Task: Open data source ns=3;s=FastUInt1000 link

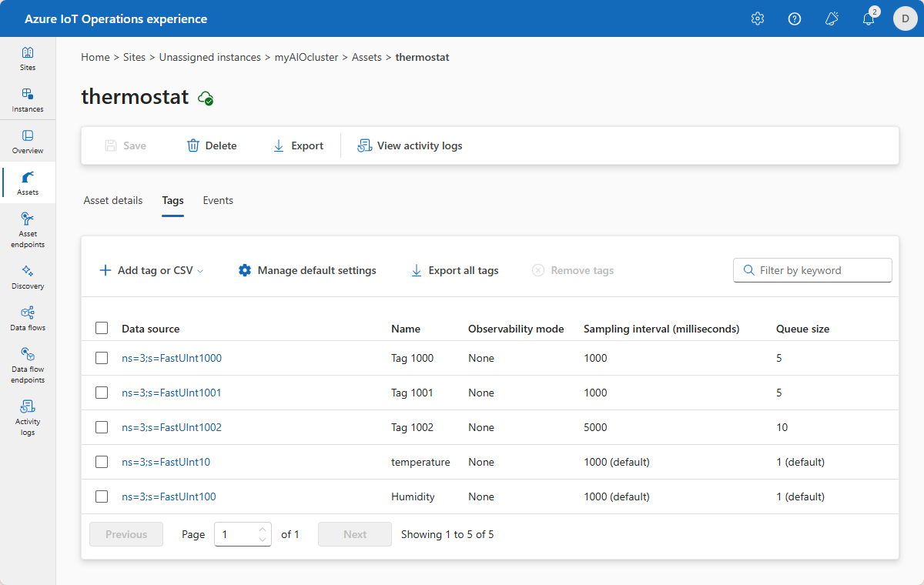Action: point(172,358)
